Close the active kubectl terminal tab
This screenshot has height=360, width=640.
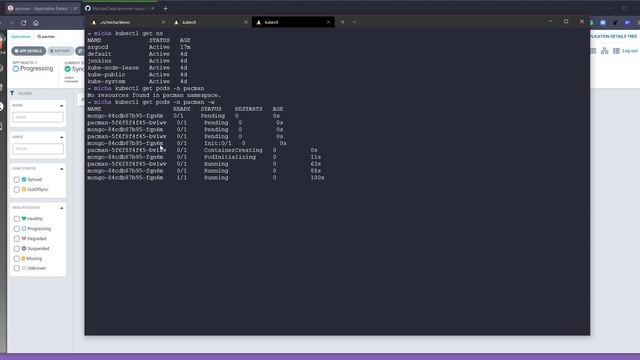328,22
